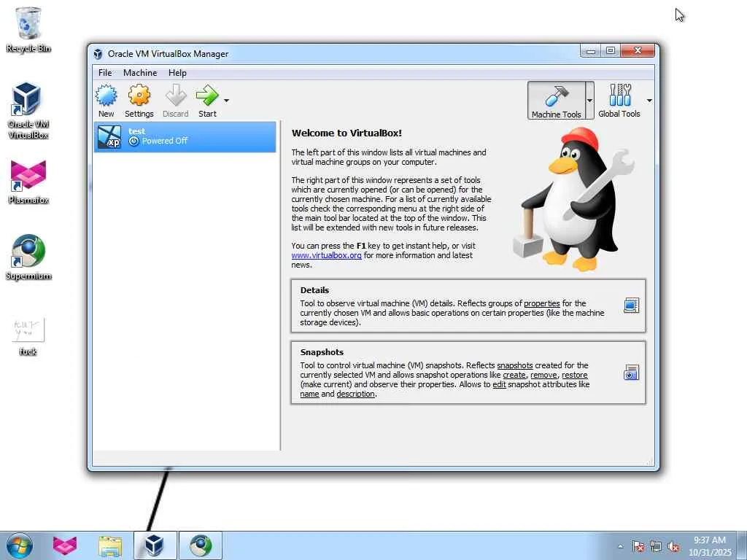Viewport: 747px width, 560px height.
Task: Open Windows Explorer from the taskbar
Action: (x=110, y=545)
